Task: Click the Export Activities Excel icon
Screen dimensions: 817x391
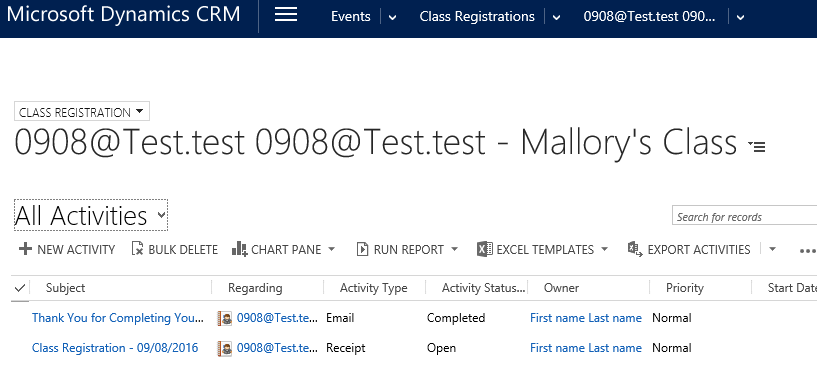Action: pos(635,249)
